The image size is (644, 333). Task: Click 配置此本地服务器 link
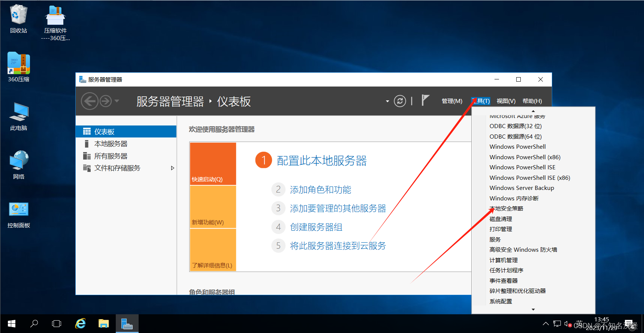point(321,161)
